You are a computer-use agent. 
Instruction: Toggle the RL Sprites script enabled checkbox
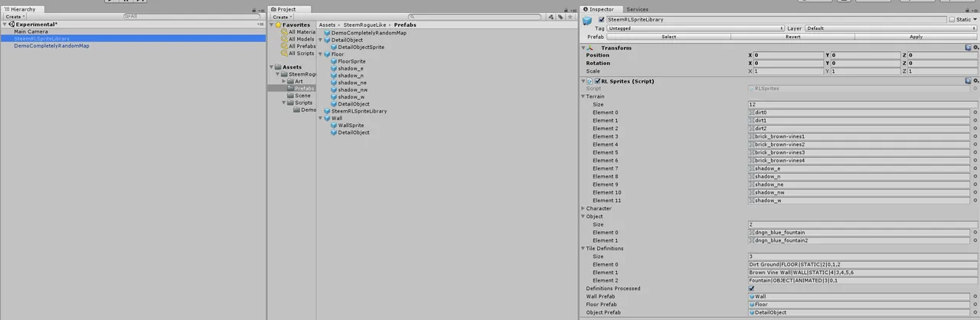pyautogui.click(x=598, y=80)
